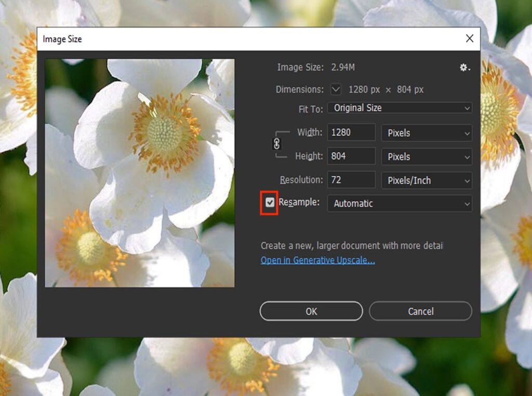Image resolution: width=532 pixels, height=396 pixels.
Task: Open in Generative Upscale
Action: coord(317,260)
